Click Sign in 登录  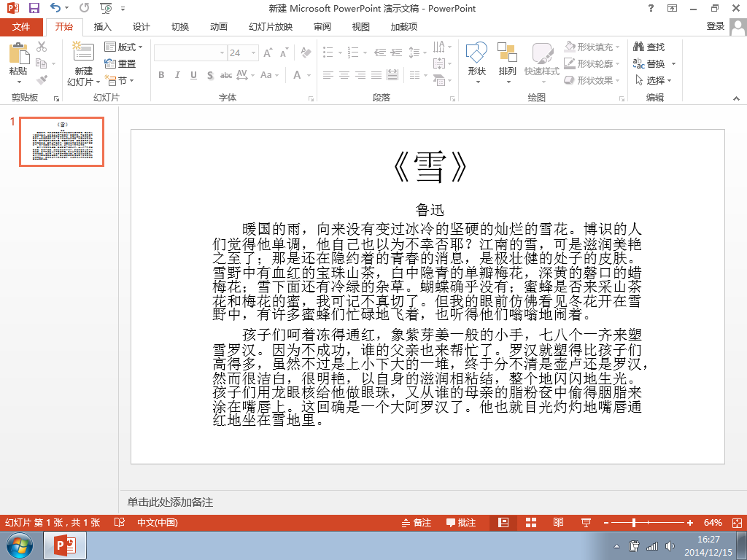716,26
